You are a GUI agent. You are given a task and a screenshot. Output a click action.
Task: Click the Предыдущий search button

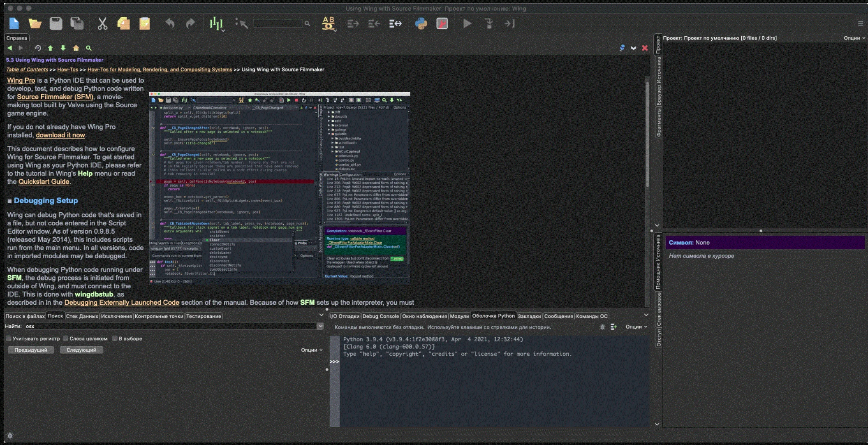pos(31,350)
